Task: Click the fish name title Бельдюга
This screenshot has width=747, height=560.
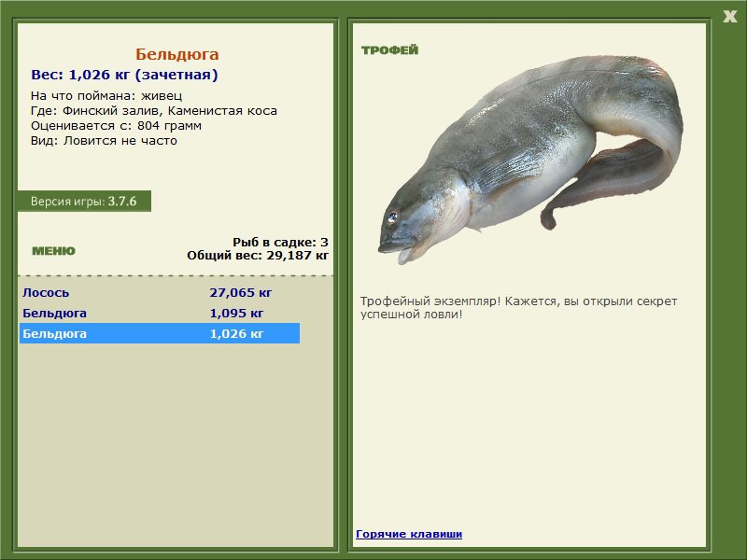Action: click(x=177, y=54)
